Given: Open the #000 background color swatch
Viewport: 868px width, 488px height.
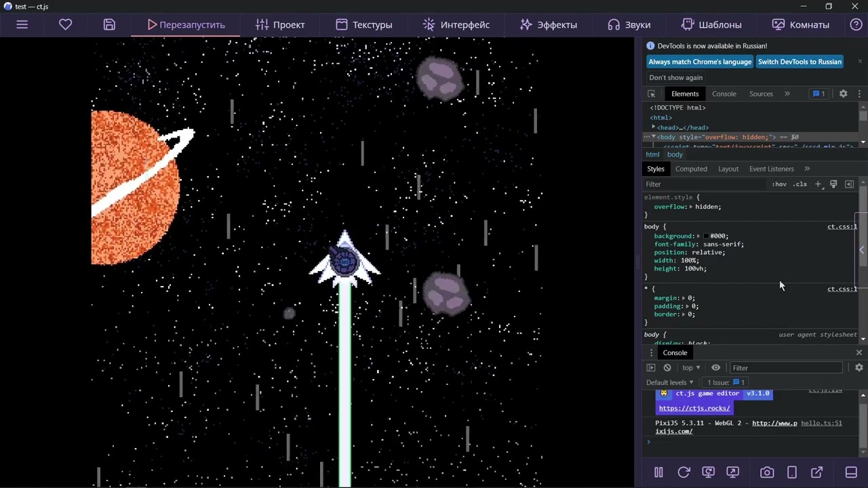Looking at the screenshot, I should 706,236.
